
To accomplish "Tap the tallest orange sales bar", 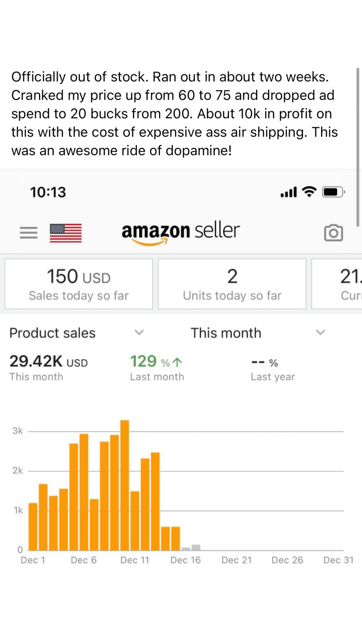I will coord(125,484).
